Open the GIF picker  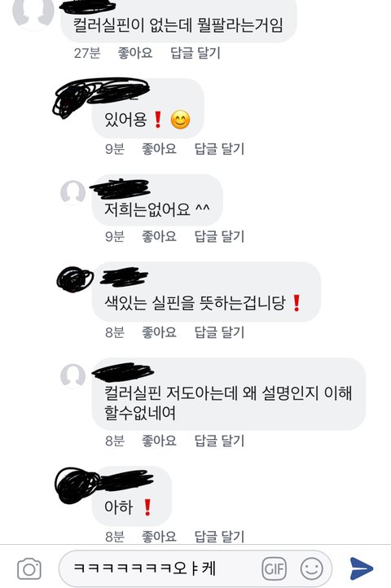[274, 569]
